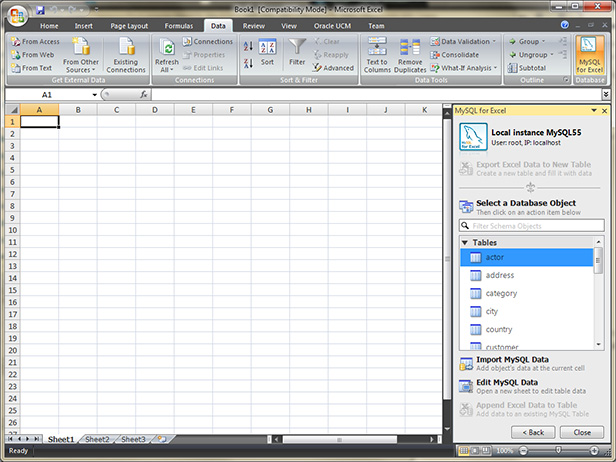The image size is (616, 462).
Task: Open the Review tab
Action: coord(254,26)
